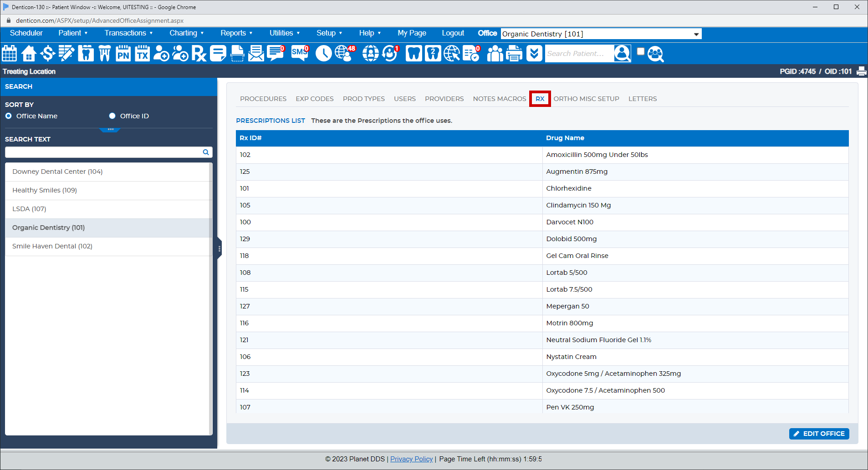
Task: Open the refresh user icon with 1 badge
Action: tap(390, 54)
